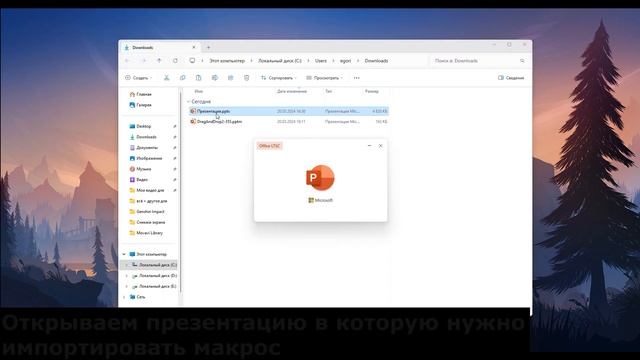
Task: Click the Share icon in toolbar
Action: (231, 78)
